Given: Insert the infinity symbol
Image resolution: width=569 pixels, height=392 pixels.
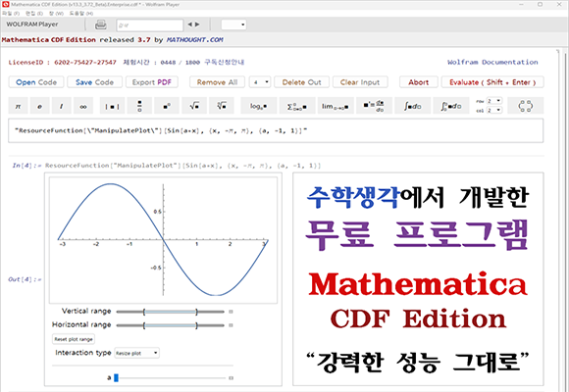Looking at the screenshot, I should click(x=83, y=106).
